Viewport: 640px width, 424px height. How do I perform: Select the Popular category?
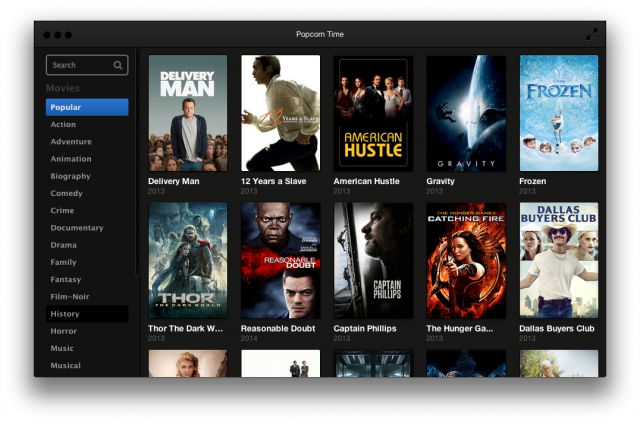87,108
